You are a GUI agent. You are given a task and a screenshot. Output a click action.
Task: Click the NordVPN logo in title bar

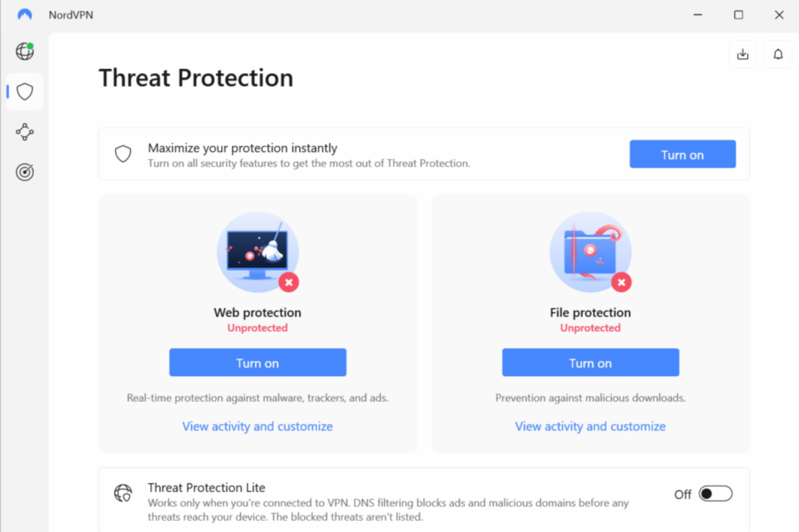coord(25,15)
